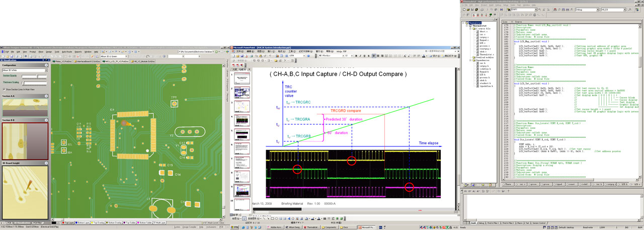
Task: Select the Top Overlay layer tab
Action: click(98, 223)
